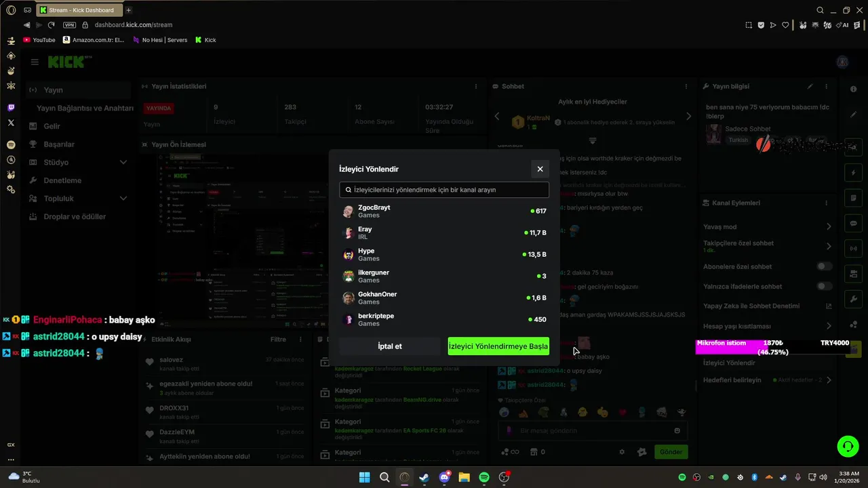This screenshot has width=868, height=488.
Task: Click İzleyici Yönlendirmeye Başla button
Action: 498,346
